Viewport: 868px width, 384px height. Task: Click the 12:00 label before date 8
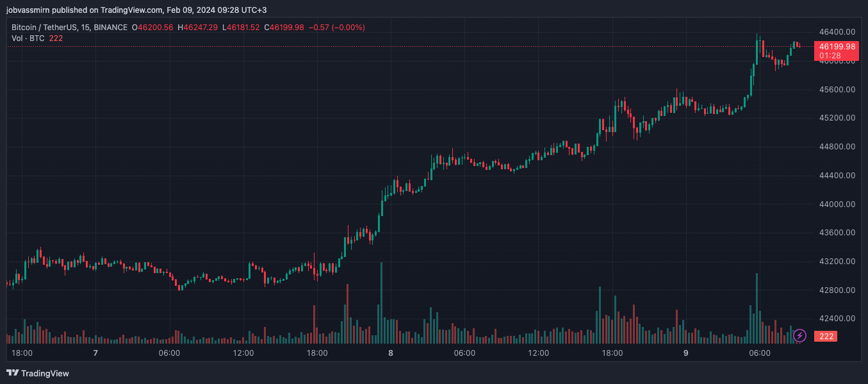(243, 353)
